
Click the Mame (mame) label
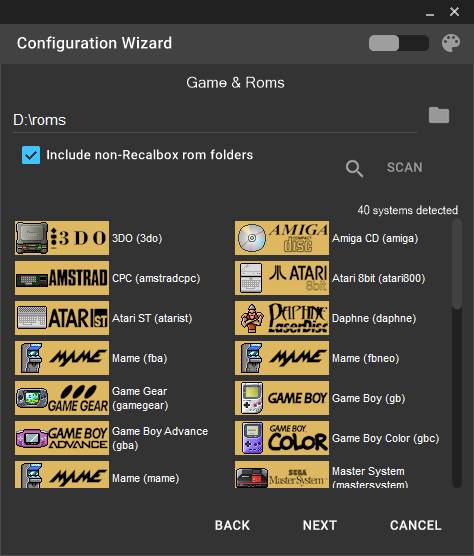pos(146,478)
